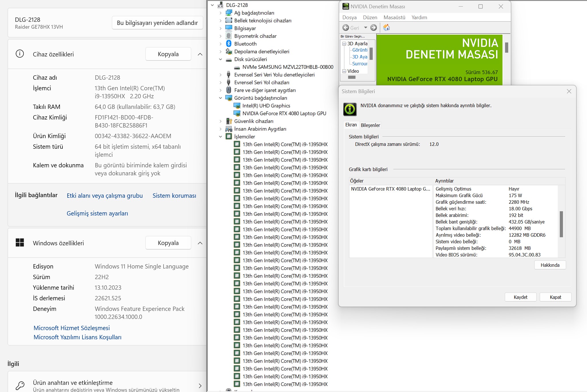Open the Dosya menu

[x=350, y=17]
